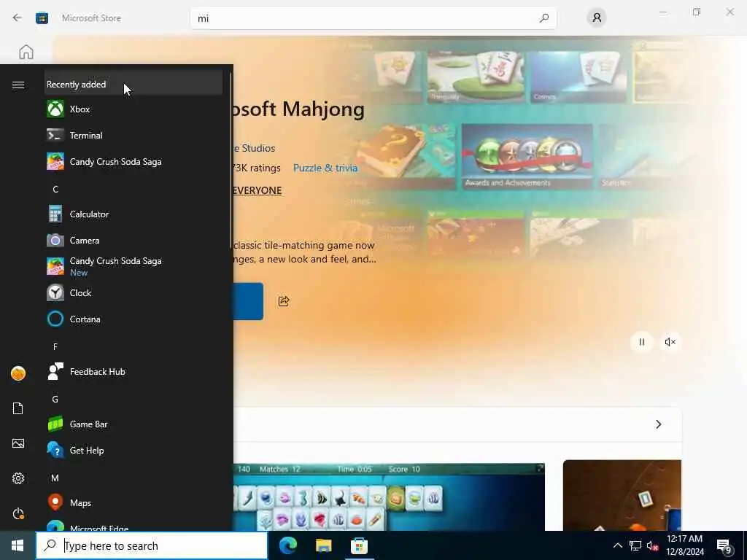Open Candy Crush Soda Saga marked New
The image size is (747, 560).
[133, 267]
